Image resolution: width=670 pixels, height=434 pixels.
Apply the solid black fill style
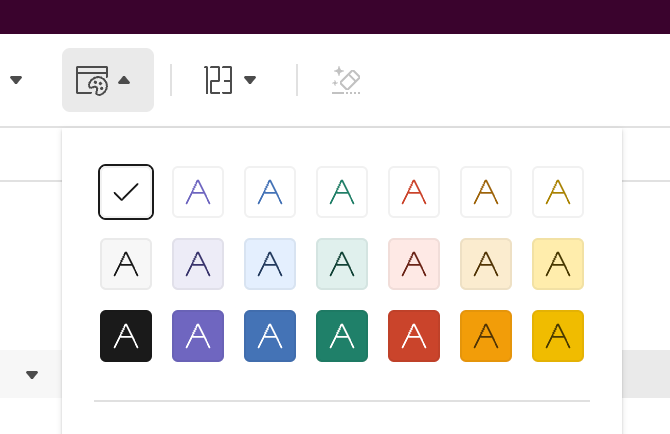(126, 336)
